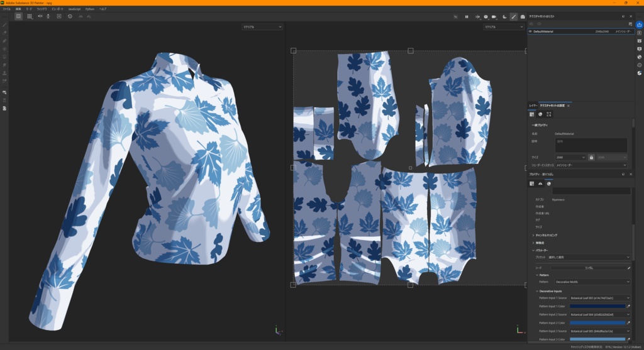This screenshot has width=644, height=350.
Task: Open the Substance S logo panel
Action: point(639,73)
